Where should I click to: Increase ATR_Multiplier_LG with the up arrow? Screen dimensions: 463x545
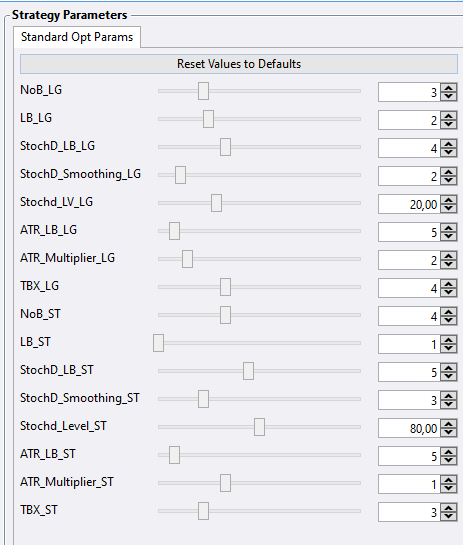[x=449, y=256]
